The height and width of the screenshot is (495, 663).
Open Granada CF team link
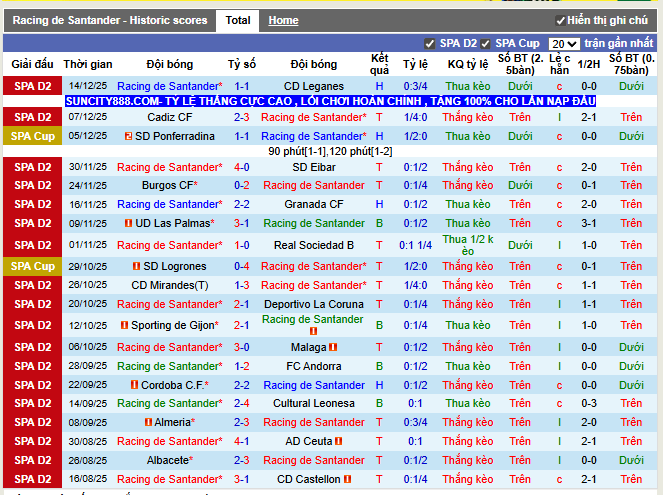click(x=313, y=204)
